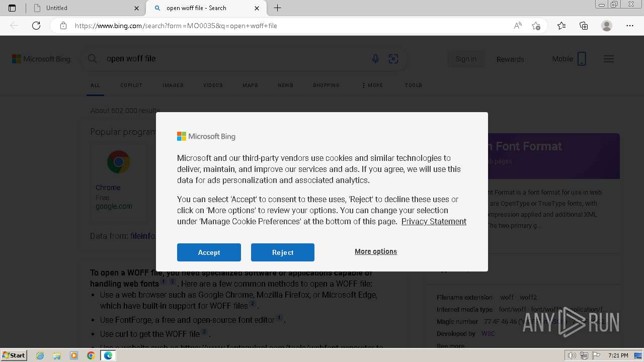Click the Chrome program icon

click(119, 162)
